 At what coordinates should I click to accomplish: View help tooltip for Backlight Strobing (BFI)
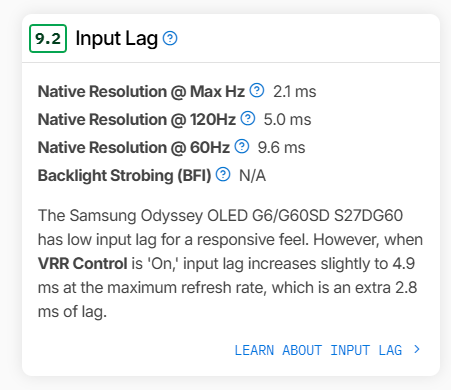[223, 174]
